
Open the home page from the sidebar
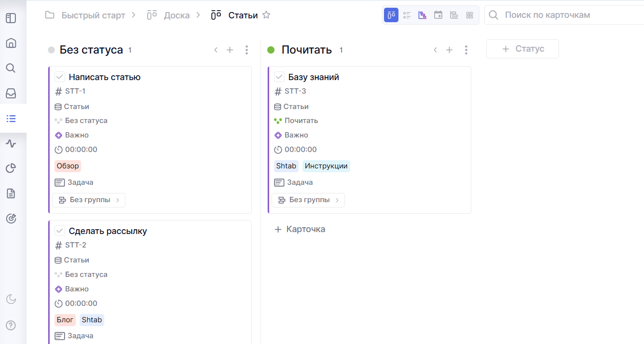[11, 43]
